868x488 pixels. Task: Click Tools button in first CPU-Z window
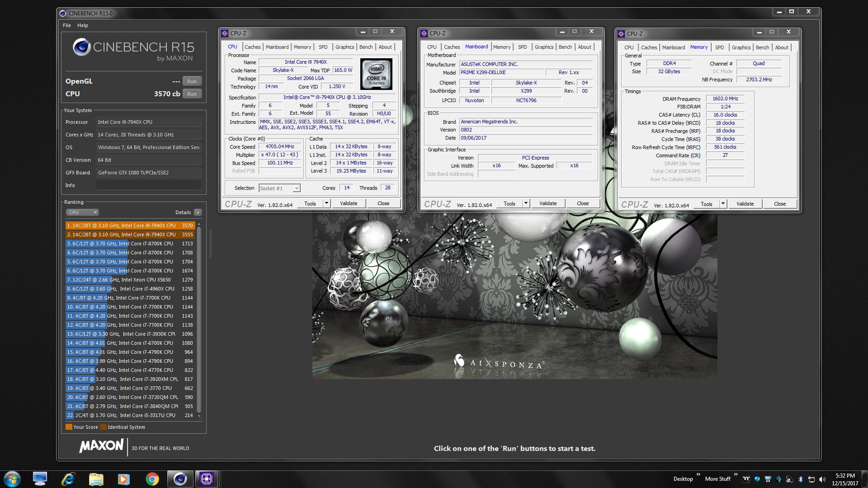tap(310, 204)
